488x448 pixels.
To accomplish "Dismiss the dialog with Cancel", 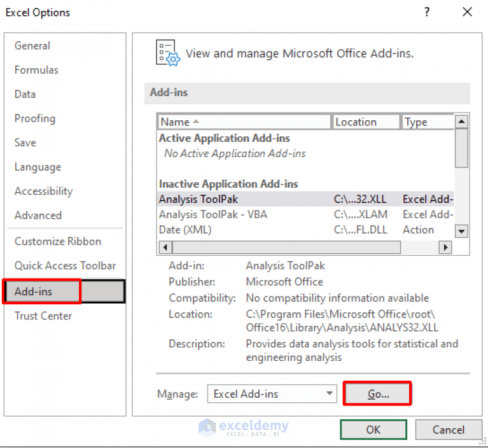I will coord(448,430).
